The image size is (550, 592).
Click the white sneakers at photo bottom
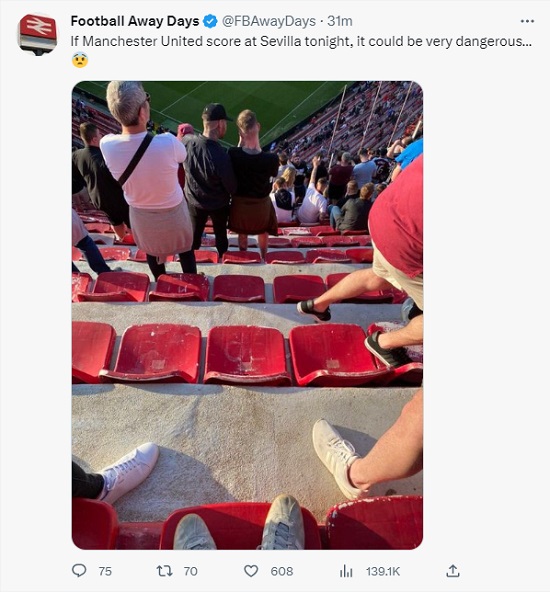(x=240, y=523)
